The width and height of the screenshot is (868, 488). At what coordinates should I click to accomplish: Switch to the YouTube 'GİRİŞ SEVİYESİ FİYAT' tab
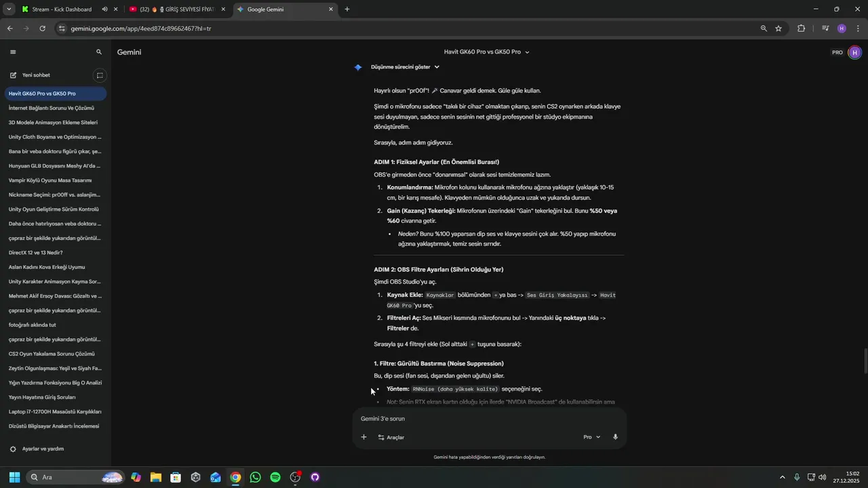[177, 9]
